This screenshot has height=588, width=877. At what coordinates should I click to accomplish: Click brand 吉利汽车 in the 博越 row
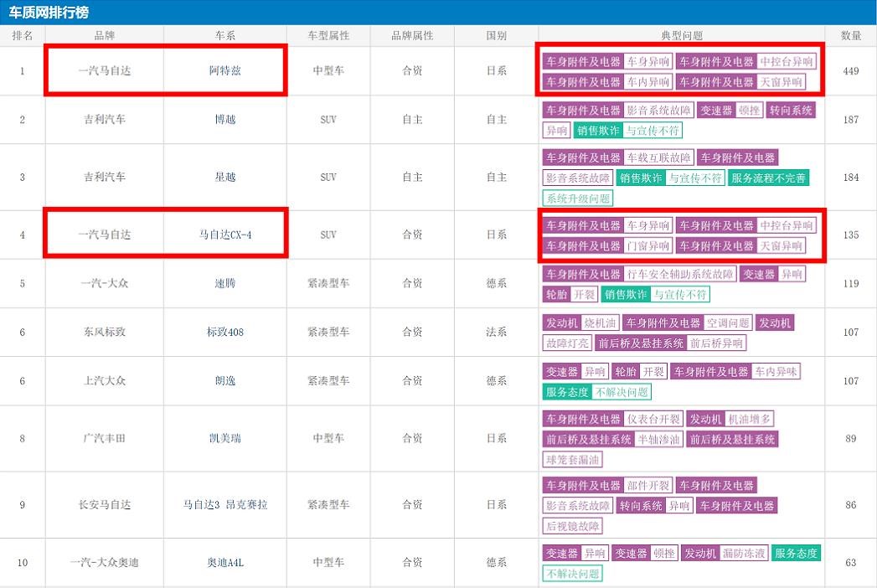tap(105, 119)
